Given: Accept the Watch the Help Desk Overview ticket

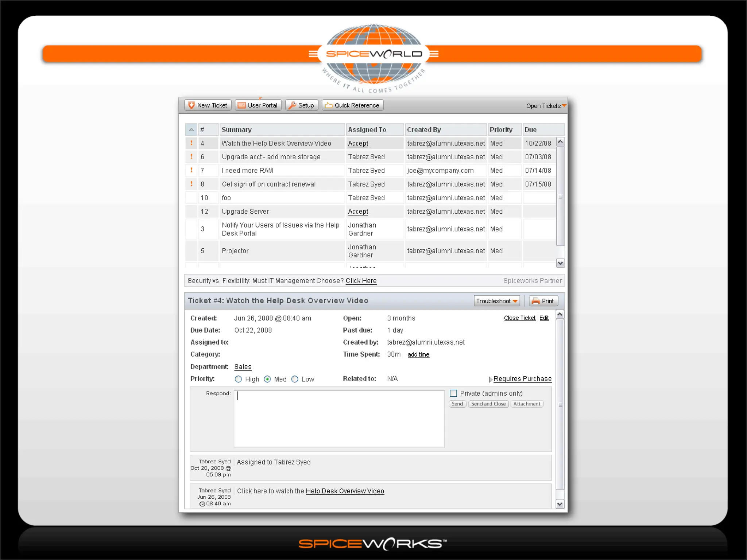Looking at the screenshot, I should click(x=358, y=144).
